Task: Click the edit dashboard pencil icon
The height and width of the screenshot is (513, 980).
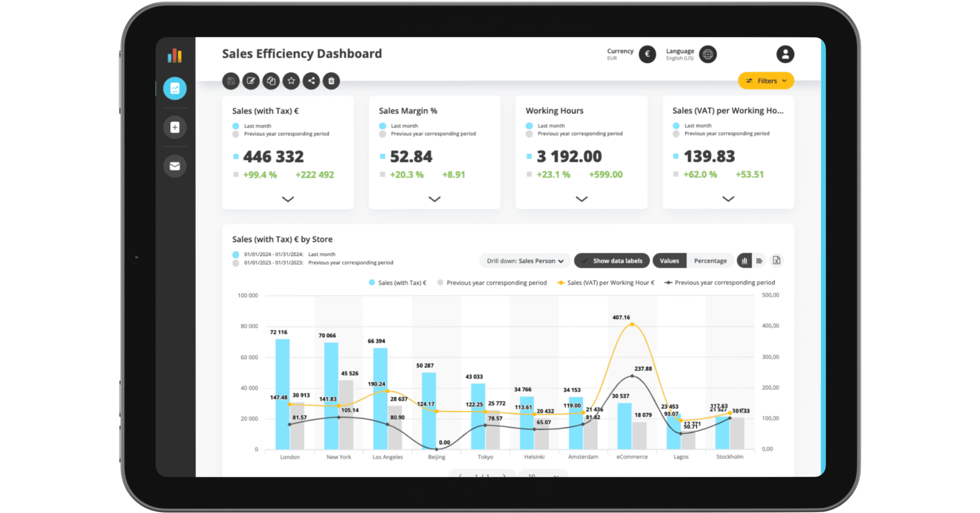Action: point(251,81)
